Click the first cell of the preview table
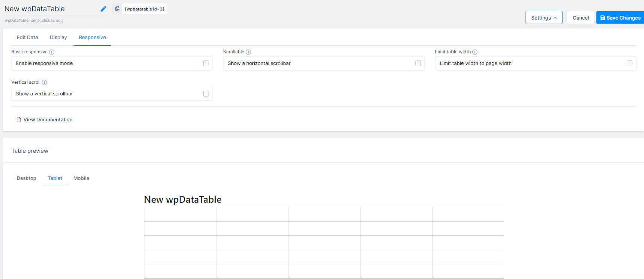Screen dimensions: 644x279 tap(180, 214)
